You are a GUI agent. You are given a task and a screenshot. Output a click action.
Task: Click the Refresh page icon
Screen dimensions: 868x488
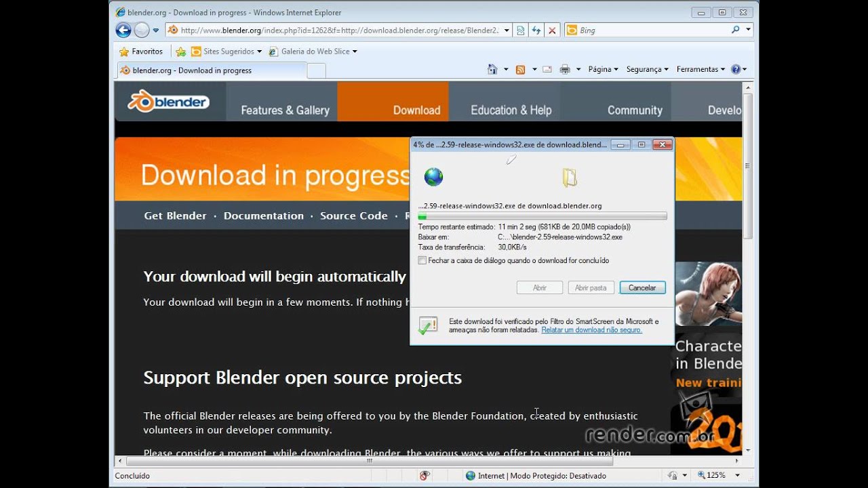(x=536, y=30)
